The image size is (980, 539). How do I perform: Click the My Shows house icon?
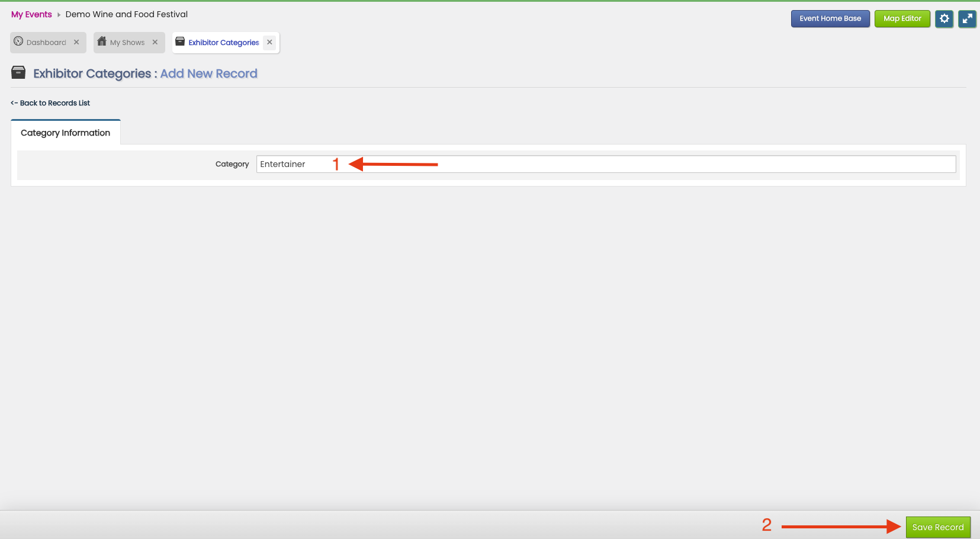point(102,41)
